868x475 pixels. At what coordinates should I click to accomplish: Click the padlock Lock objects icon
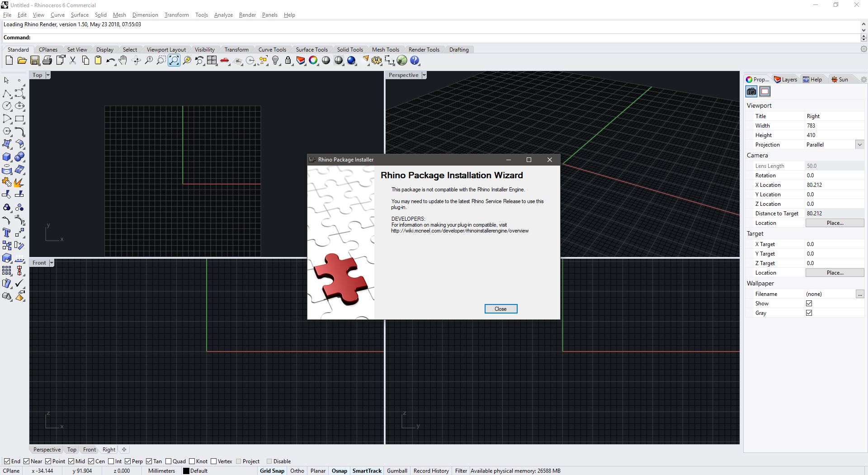(x=288, y=61)
